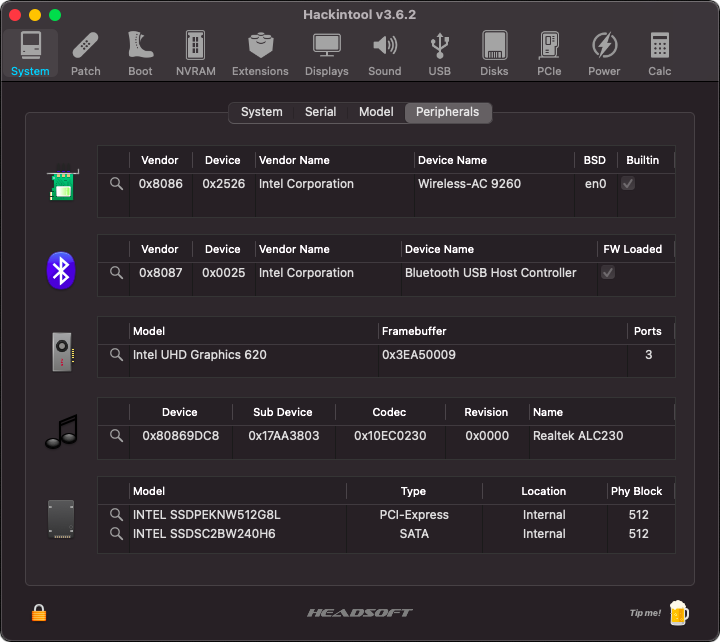Click the Framebuffer column header
720x642 pixels.
coord(414,331)
